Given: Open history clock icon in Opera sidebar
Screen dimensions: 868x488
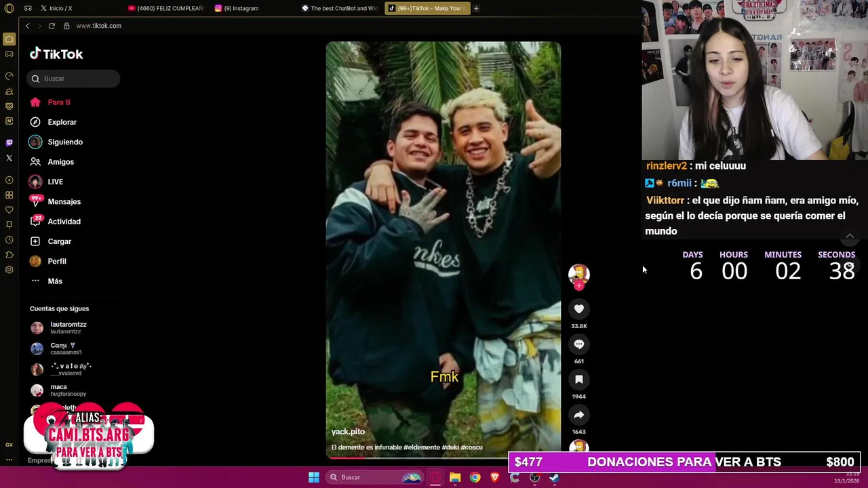Looking at the screenshot, I should tap(9, 240).
